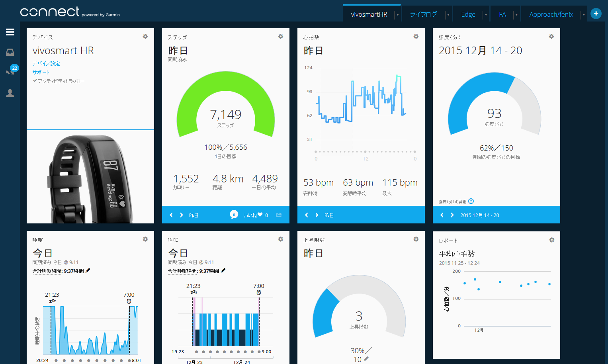Click the Garmin Connect logo
Image resolution: width=608 pixels, height=364 pixels.
tap(70, 12)
